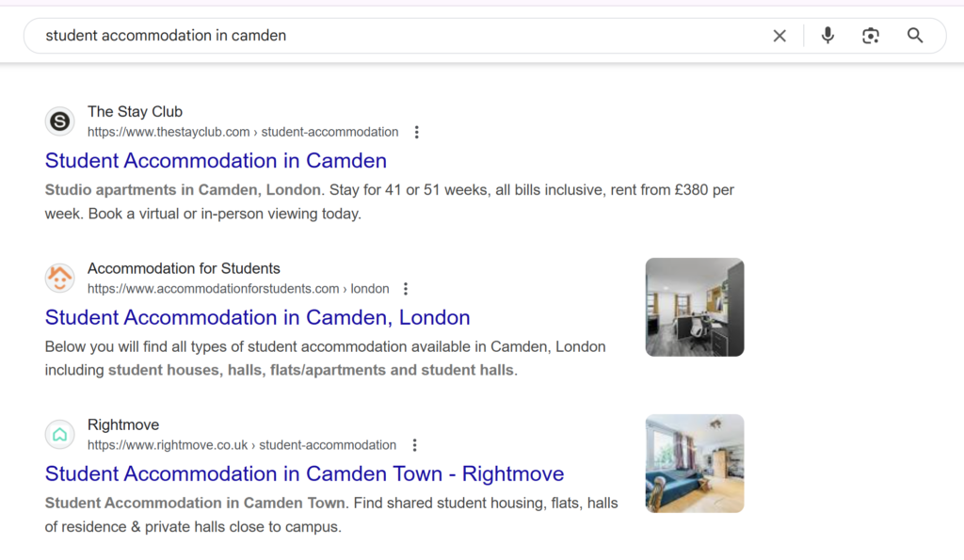Click the Rightmove site name

pyautogui.click(x=123, y=424)
